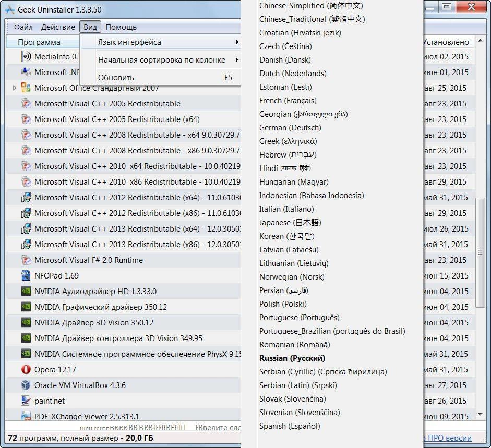Choose Polish (Polski) language

coord(283,304)
